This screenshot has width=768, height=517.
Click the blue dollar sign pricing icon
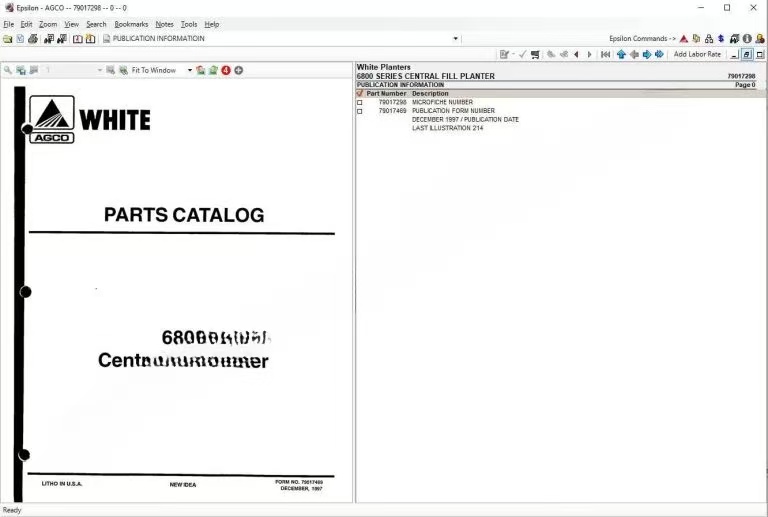tap(721, 39)
